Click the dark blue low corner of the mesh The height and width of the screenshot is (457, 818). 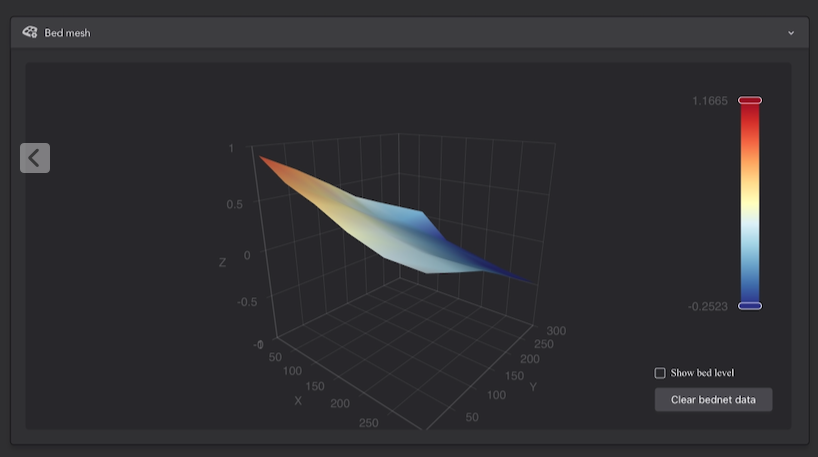525,277
